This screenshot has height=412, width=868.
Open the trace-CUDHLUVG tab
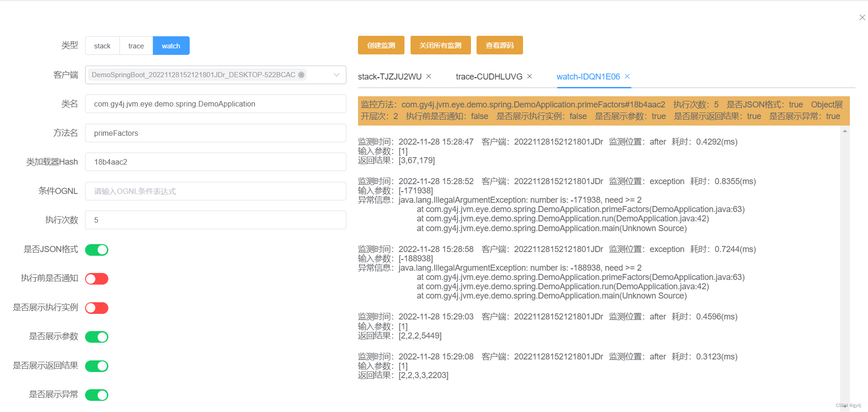point(489,77)
